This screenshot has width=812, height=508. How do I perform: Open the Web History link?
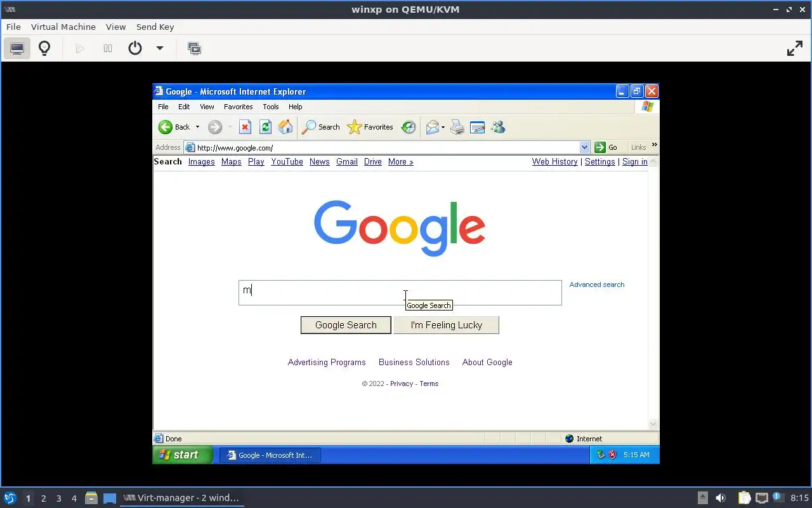coord(555,162)
